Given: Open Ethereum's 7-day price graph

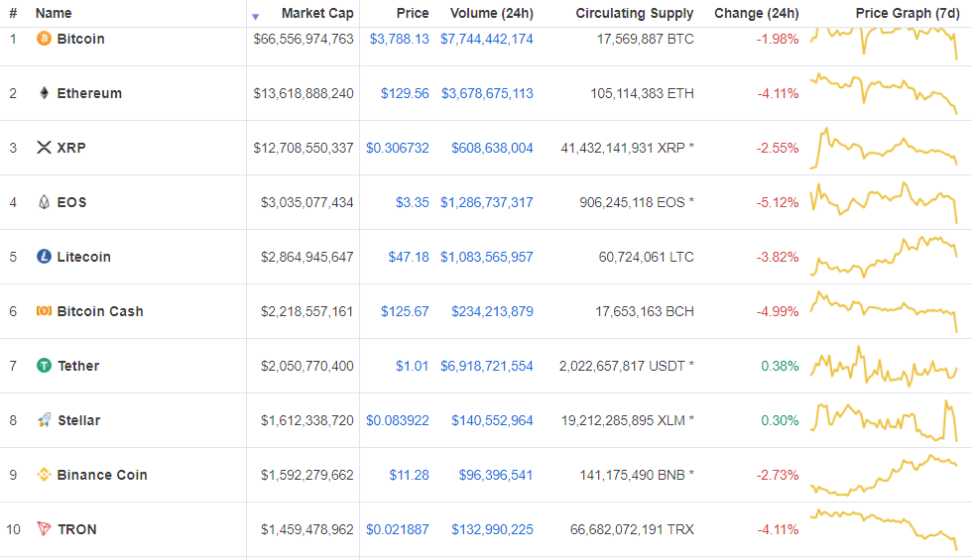Looking at the screenshot, I should pos(884,93).
